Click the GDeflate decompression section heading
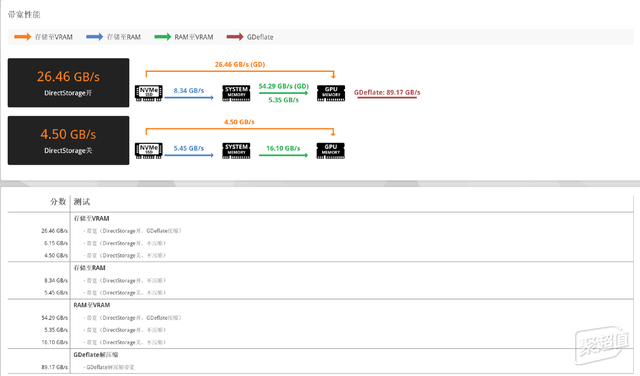640x376 pixels. click(96, 355)
